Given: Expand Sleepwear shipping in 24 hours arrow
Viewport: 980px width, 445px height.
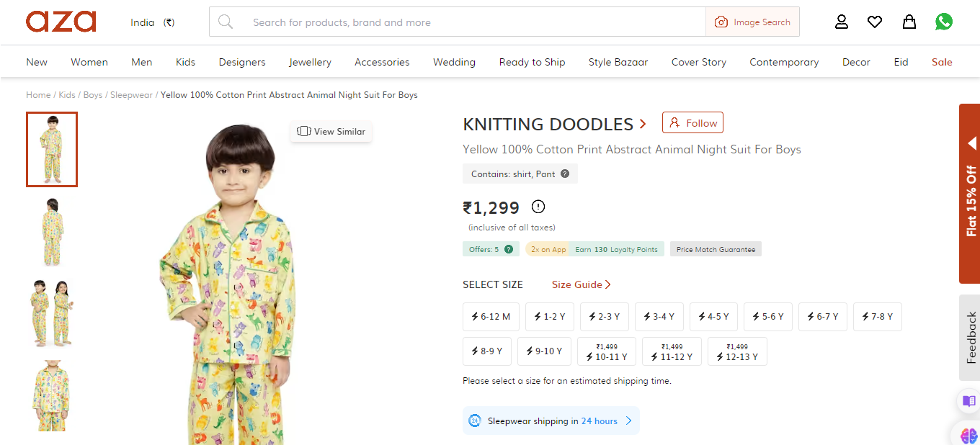Looking at the screenshot, I should pyautogui.click(x=628, y=421).
